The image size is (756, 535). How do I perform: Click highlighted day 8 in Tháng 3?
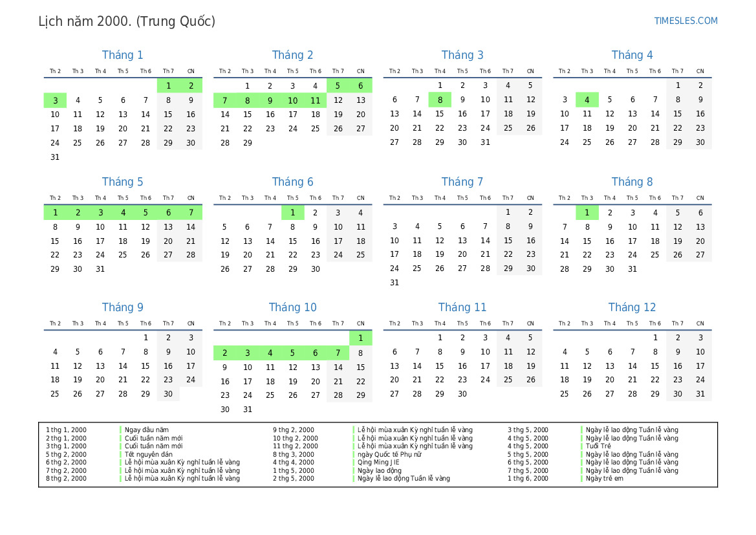pos(440,100)
